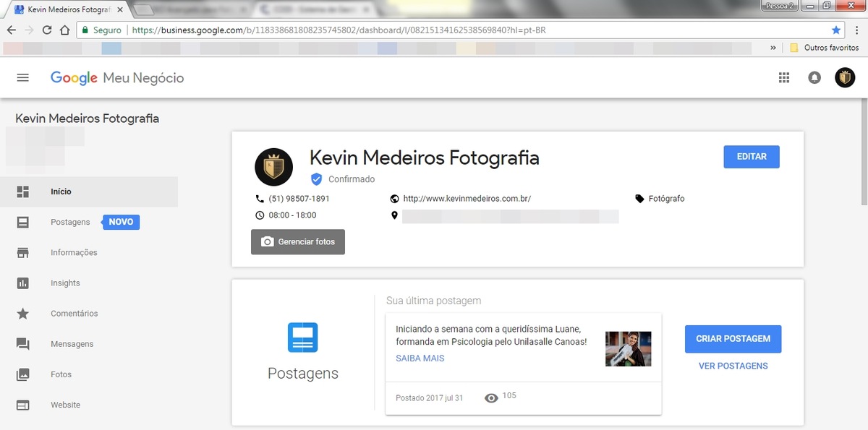Click the globe icon beside website URL

394,198
